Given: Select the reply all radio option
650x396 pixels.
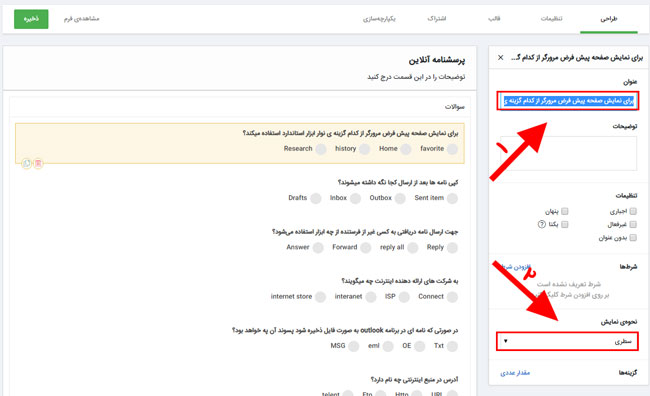Looking at the screenshot, I should tap(412, 248).
